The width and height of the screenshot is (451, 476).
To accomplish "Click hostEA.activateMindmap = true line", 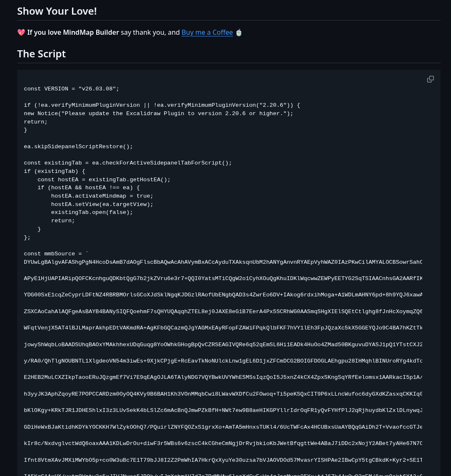I will coord(102,196).
